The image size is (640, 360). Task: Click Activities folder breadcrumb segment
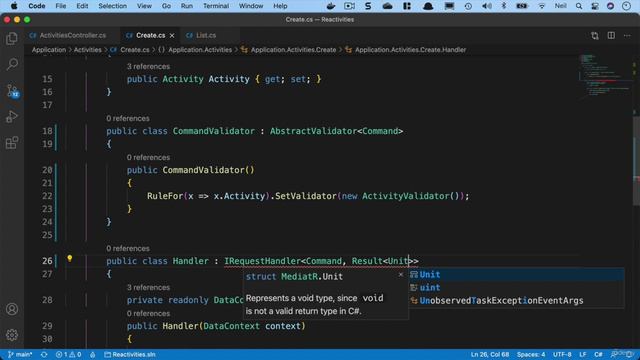pos(87,50)
